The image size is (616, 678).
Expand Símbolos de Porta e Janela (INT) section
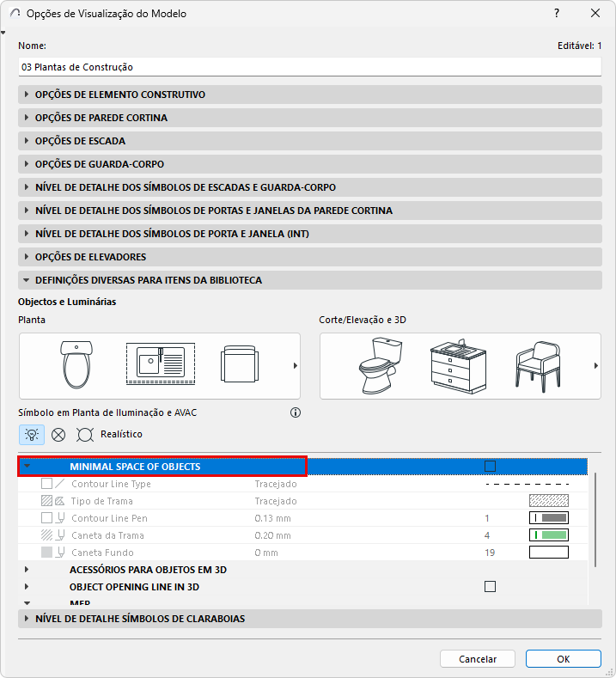click(310, 234)
